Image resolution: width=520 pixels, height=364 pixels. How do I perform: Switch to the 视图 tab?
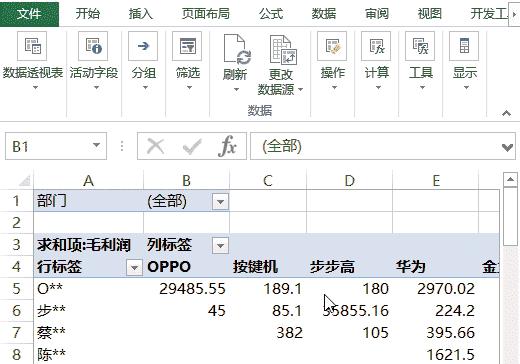429,14
